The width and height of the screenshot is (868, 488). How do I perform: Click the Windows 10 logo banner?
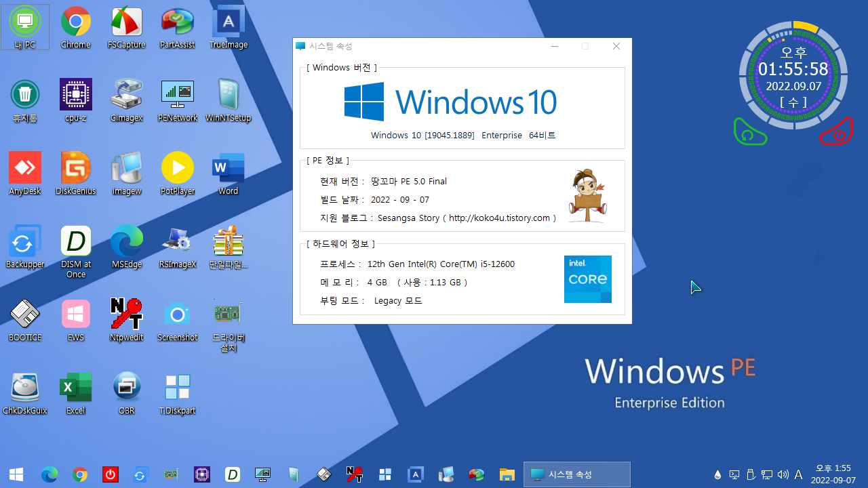[450, 102]
